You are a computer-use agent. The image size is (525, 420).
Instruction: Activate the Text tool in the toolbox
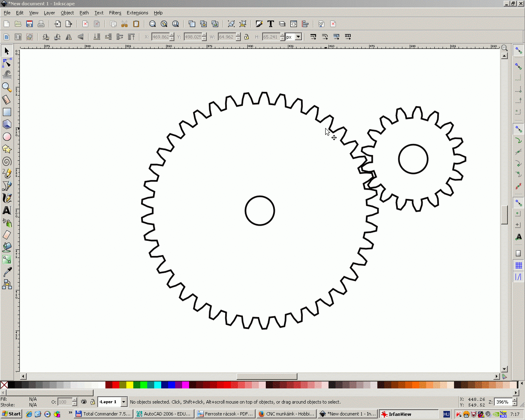click(x=7, y=210)
